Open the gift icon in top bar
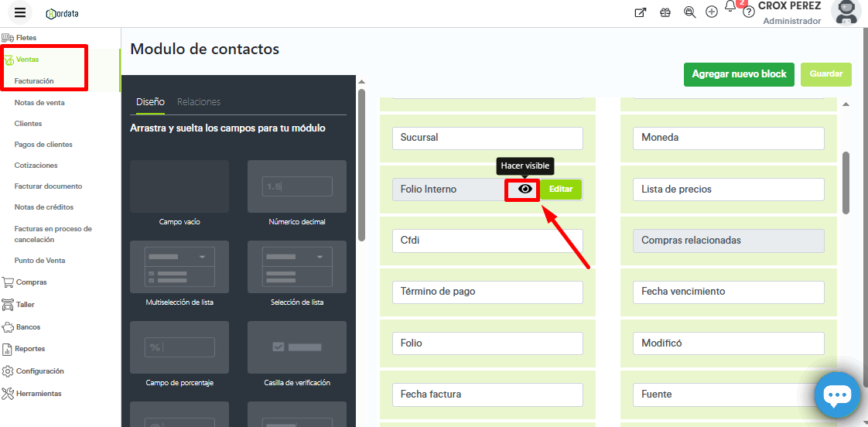The height and width of the screenshot is (427, 868). point(665,12)
